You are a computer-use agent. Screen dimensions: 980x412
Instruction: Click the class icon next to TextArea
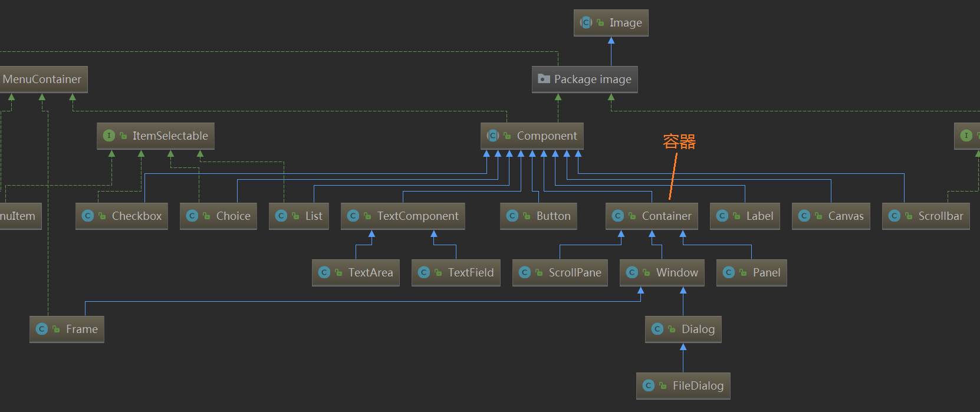coord(324,272)
